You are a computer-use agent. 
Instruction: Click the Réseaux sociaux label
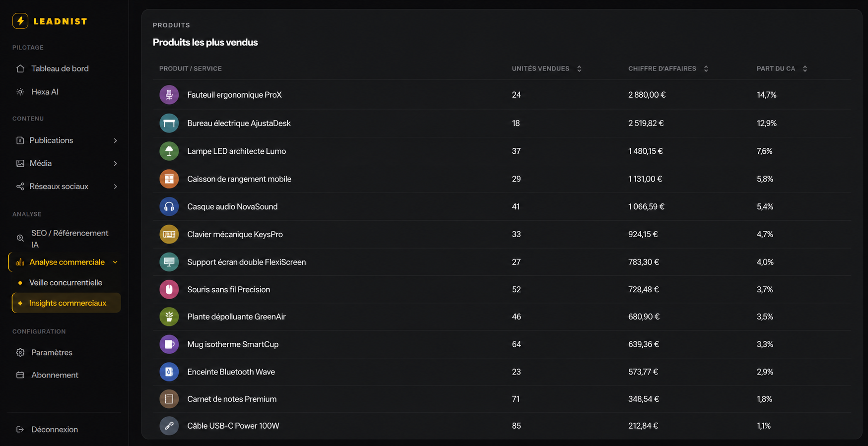59,187
